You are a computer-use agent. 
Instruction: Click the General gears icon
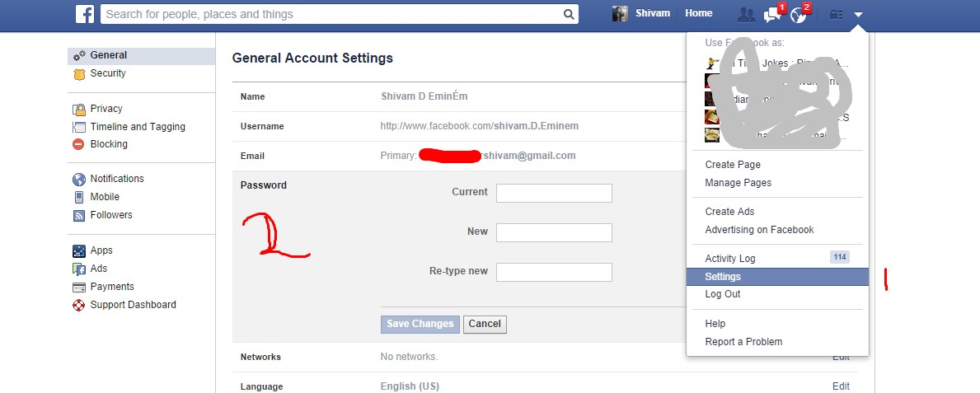click(x=79, y=55)
